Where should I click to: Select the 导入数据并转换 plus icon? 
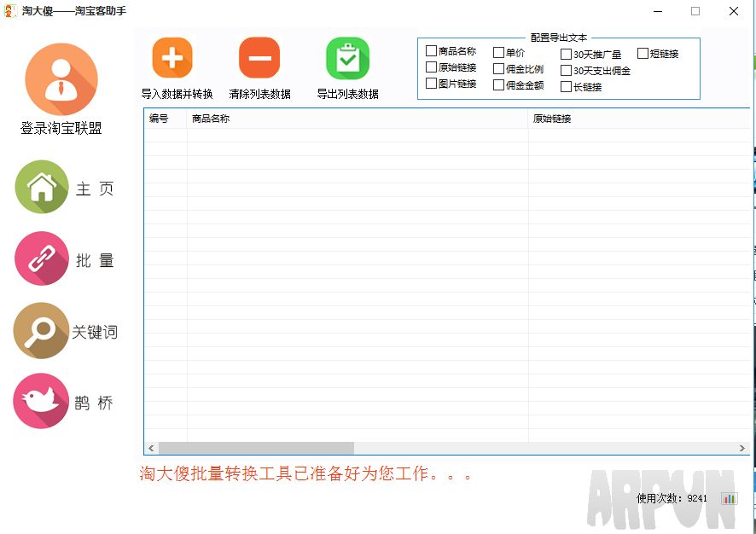(x=172, y=57)
